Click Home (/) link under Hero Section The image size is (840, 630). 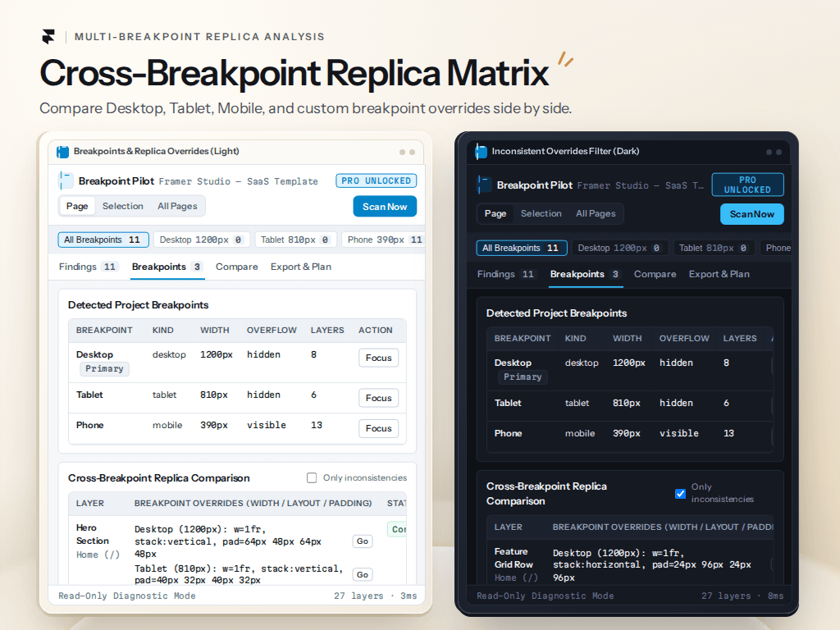pos(98,555)
